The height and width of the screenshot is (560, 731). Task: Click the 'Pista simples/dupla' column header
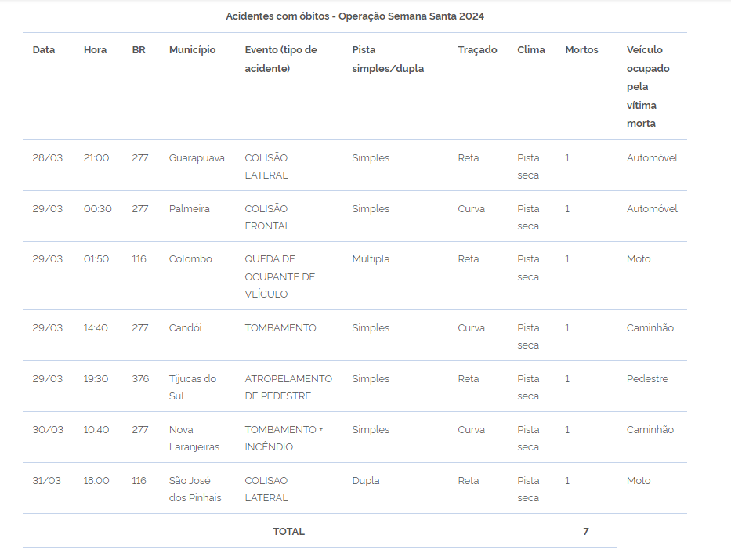388,59
